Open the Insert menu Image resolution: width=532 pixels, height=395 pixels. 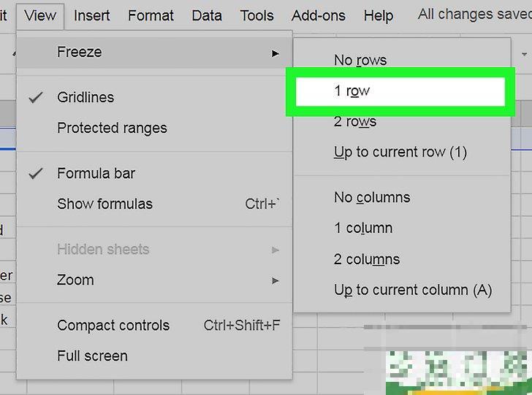[x=93, y=15]
